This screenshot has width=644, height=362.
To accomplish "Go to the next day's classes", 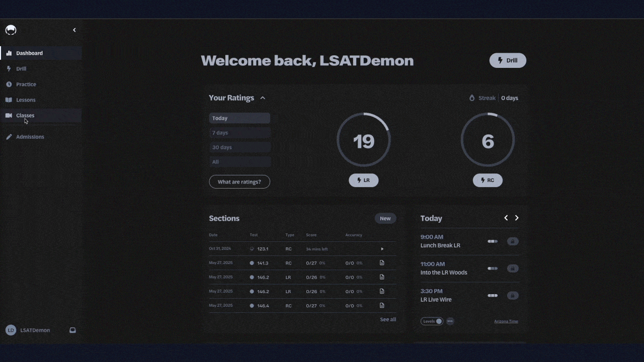I will pos(517,218).
